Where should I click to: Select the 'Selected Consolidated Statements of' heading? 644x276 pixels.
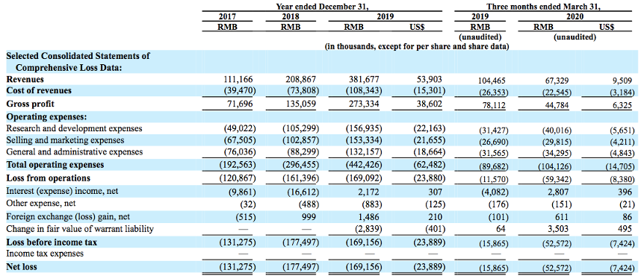tap(78, 56)
